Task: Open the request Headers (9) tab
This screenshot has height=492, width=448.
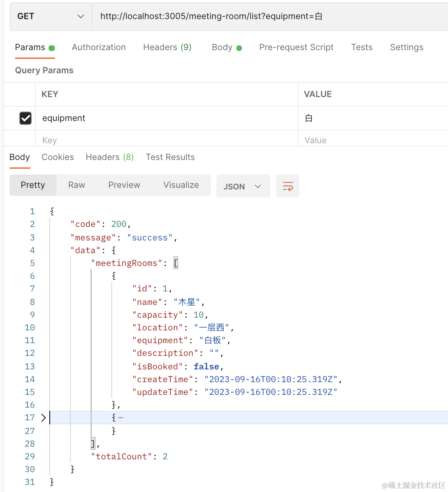Action: point(167,47)
